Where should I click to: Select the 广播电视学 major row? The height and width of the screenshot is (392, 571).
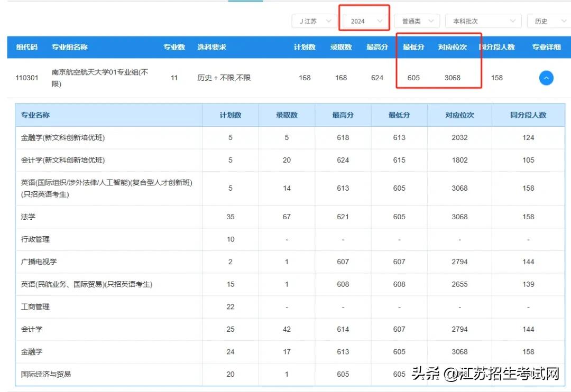[290, 262]
